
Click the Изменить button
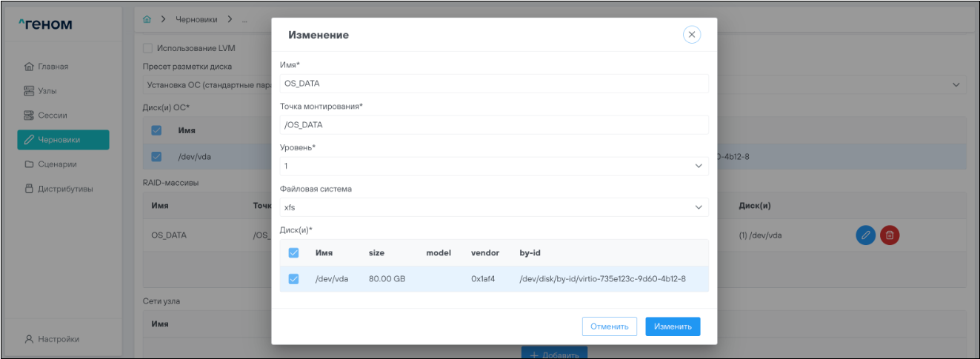tap(672, 326)
